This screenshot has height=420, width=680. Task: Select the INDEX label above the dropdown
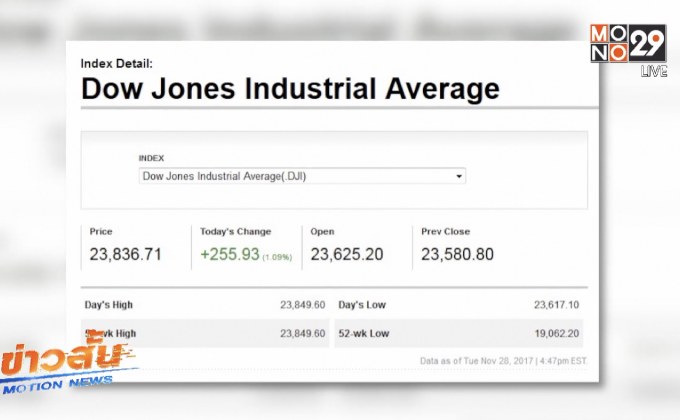coord(151,158)
